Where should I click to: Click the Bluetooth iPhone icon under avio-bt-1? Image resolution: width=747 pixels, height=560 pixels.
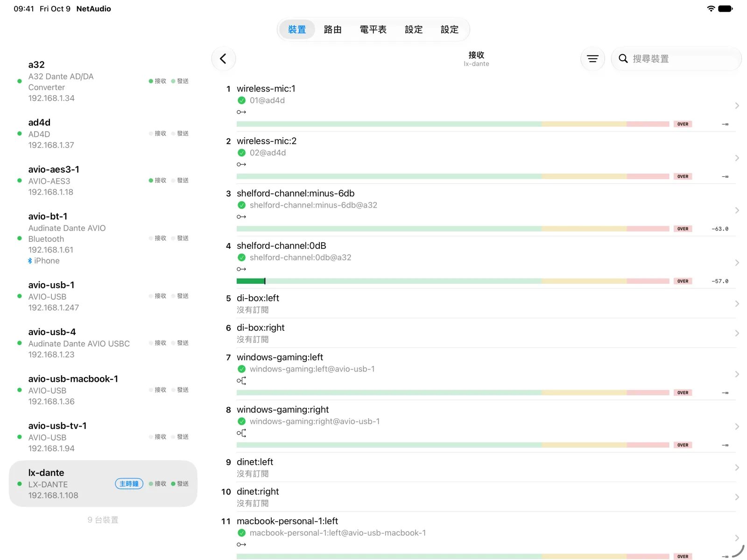click(x=30, y=261)
